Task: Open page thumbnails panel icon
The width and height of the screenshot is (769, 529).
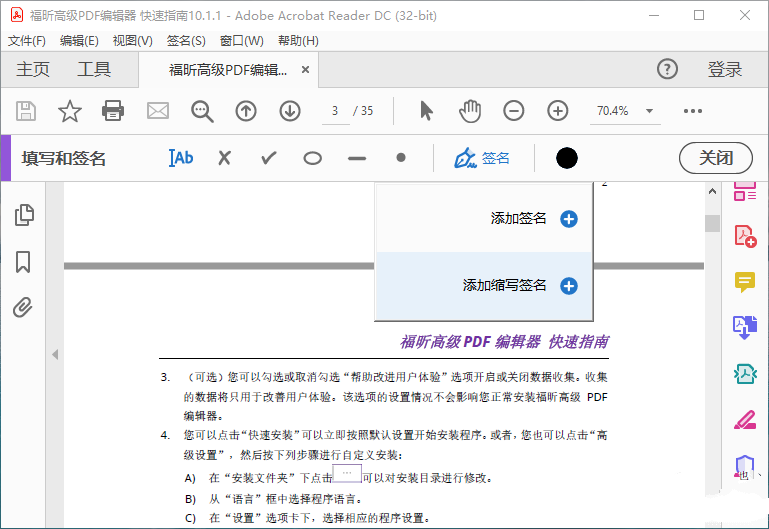Action: pyautogui.click(x=24, y=215)
